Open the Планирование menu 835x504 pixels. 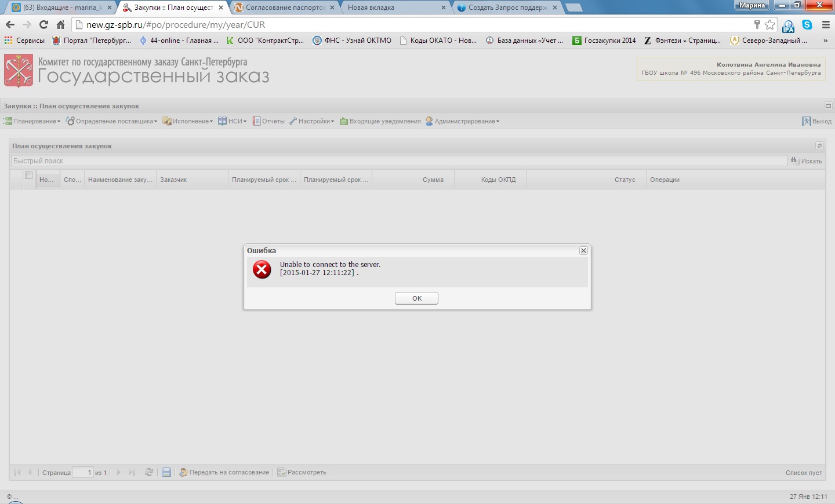(32, 121)
